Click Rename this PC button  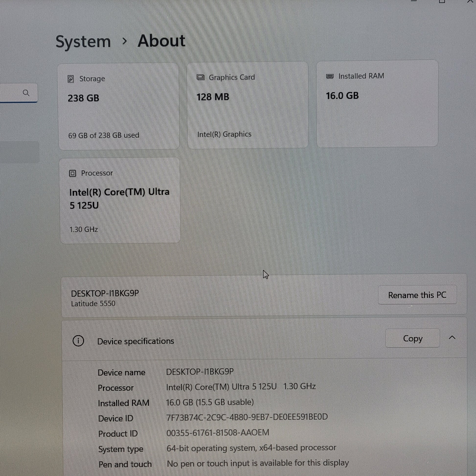[x=417, y=295]
